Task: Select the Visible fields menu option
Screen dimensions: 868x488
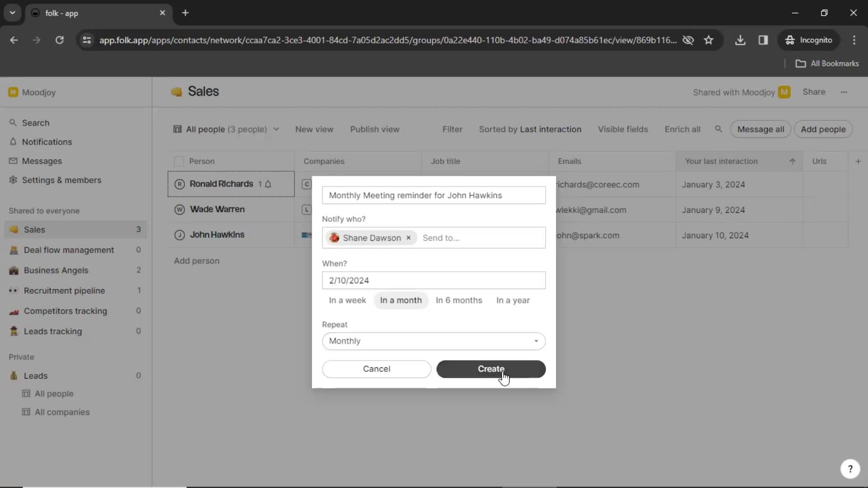Action: click(x=623, y=129)
